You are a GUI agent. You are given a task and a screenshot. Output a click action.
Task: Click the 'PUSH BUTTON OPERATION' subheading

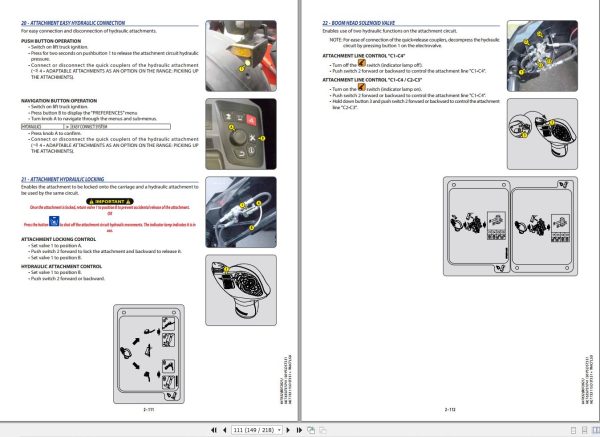tap(51, 41)
